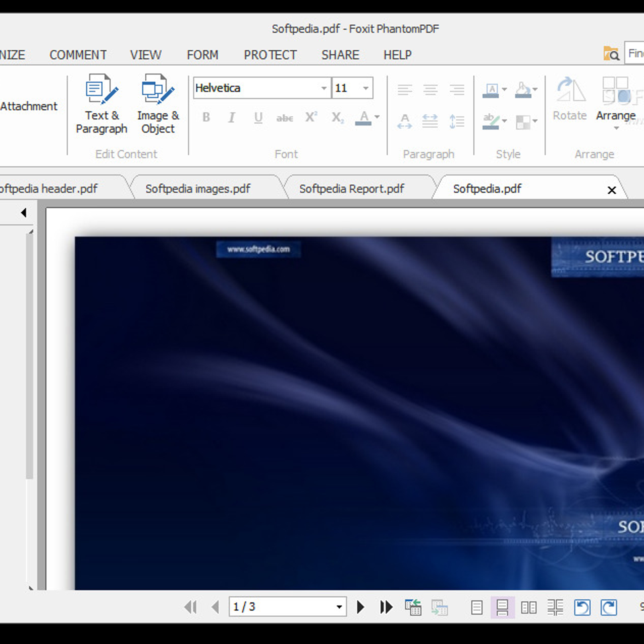Open the HELP ribbon tab
The image size is (644, 644).
point(397,55)
